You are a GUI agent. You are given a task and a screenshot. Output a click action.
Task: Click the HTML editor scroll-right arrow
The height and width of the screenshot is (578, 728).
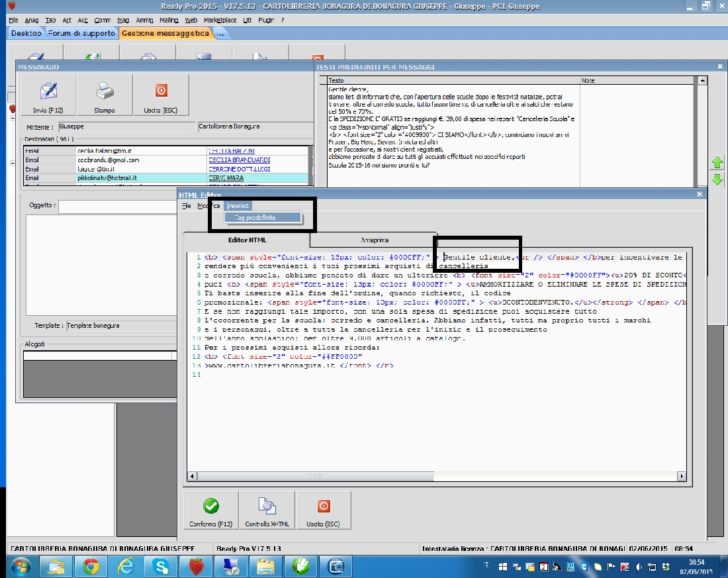click(681, 476)
